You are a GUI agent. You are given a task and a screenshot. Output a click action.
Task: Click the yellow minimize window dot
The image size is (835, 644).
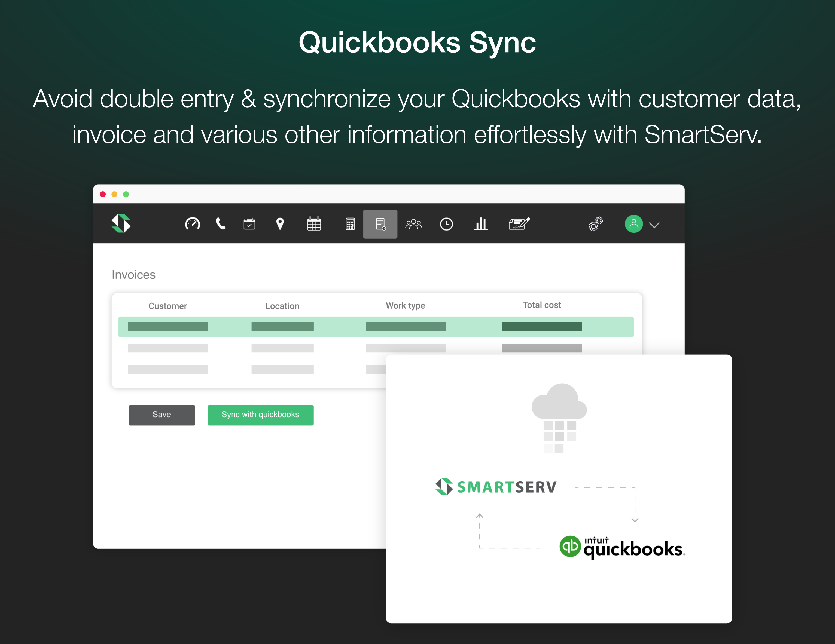(x=114, y=194)
